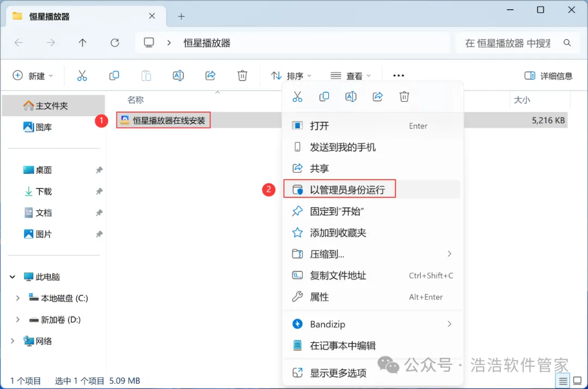Click the 5,216 KB size cell

[548, 120]
